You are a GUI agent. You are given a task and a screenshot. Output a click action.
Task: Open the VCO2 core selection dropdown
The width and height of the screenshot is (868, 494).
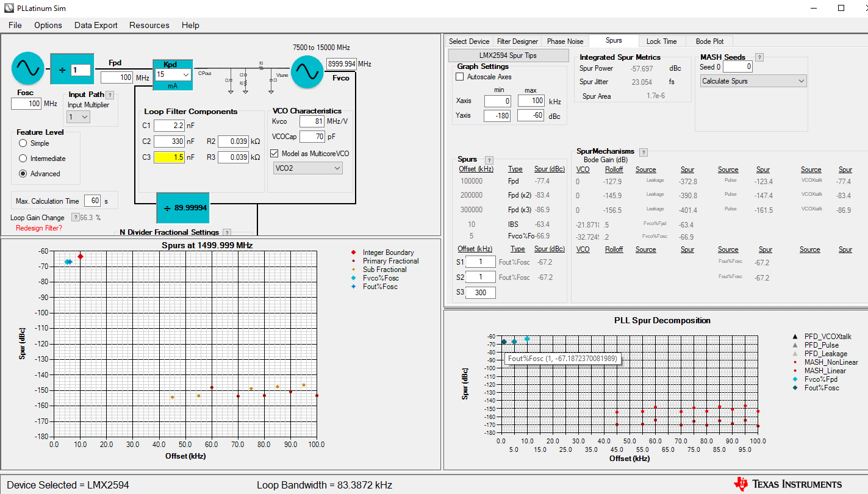click(307, 168)
